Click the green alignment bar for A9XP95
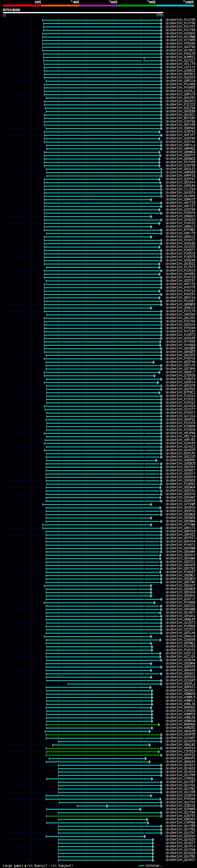This screenshot has width=197, height=868. pyautogui.click(x=104, y=735)
